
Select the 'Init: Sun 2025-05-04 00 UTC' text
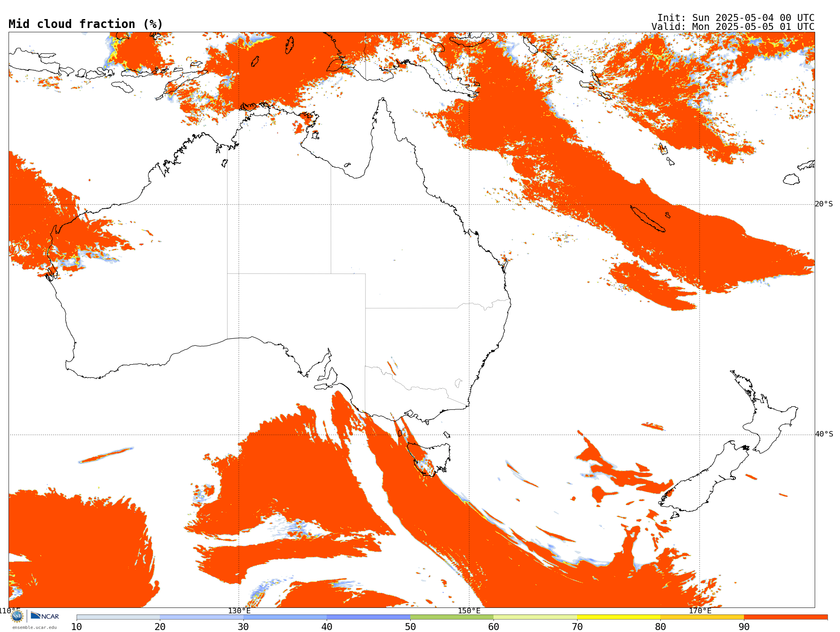pos(736,18)
